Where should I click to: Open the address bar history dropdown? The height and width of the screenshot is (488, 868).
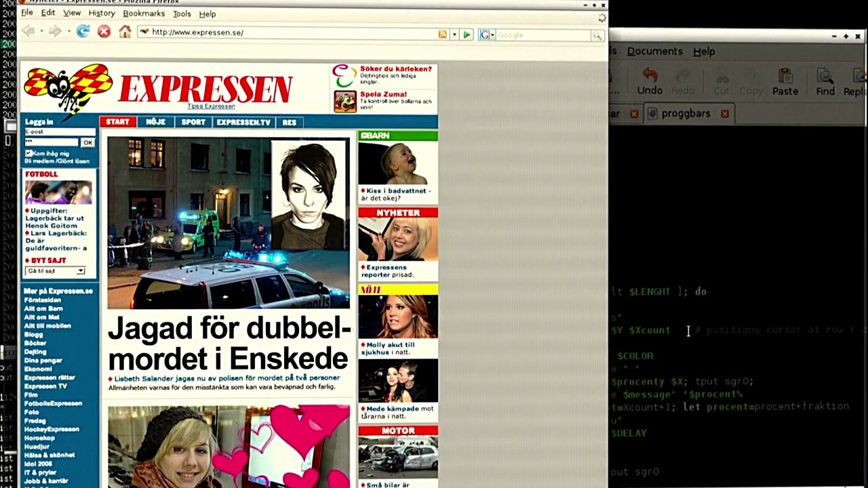point(454,35)
